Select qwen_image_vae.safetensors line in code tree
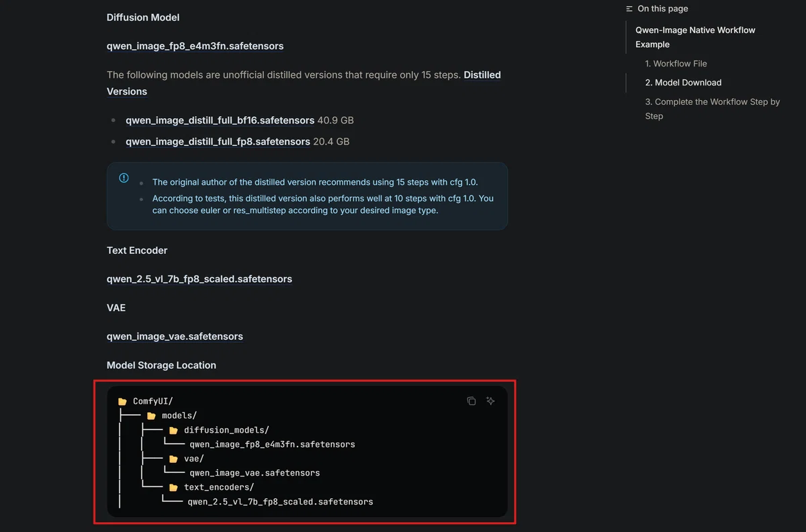Screen dimensions: 806x532 [255, 473]
